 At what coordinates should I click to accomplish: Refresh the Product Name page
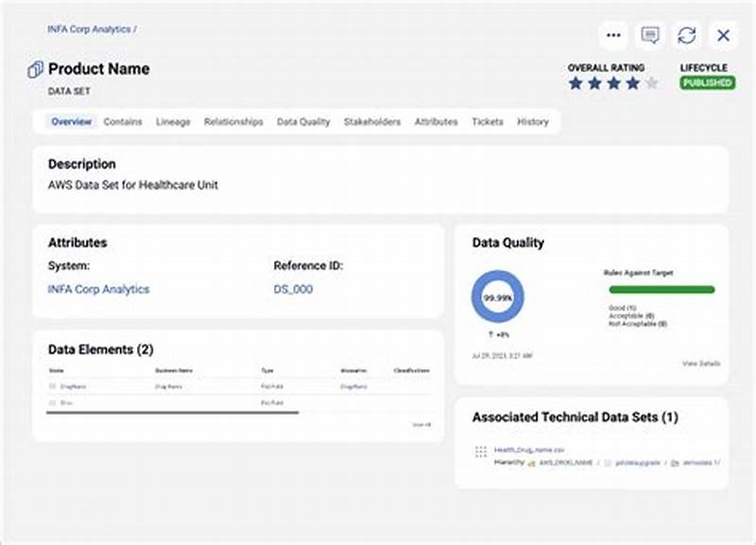click(685, 35)
